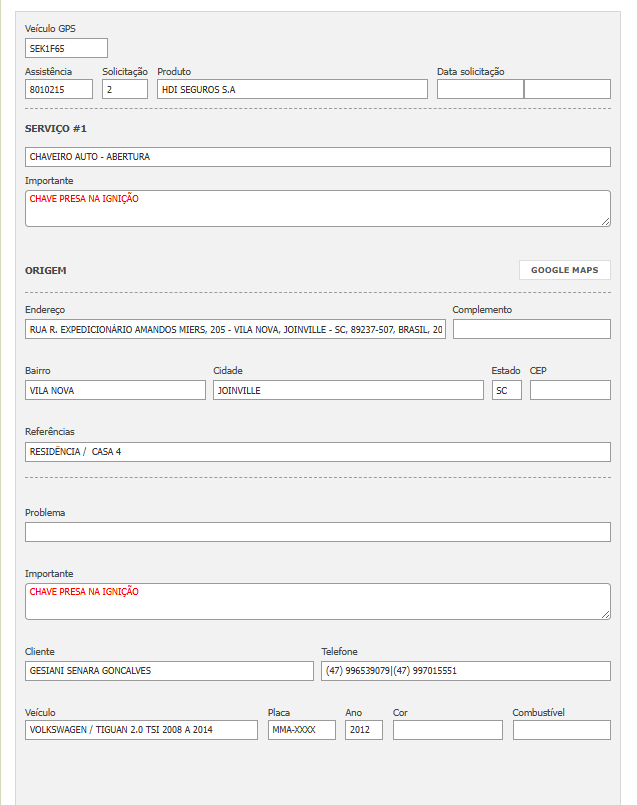Select the Assistência number field
Screen dimensions: 637x805
(59, 89)
